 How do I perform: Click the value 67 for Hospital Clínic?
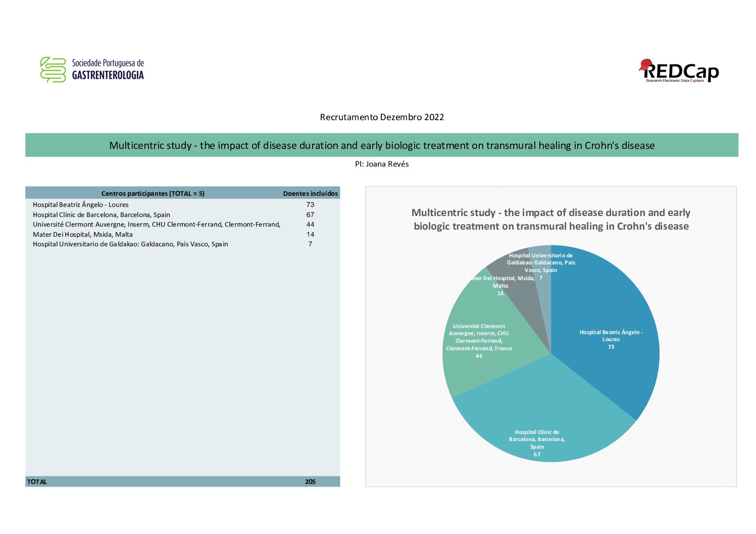coord(310,215)
